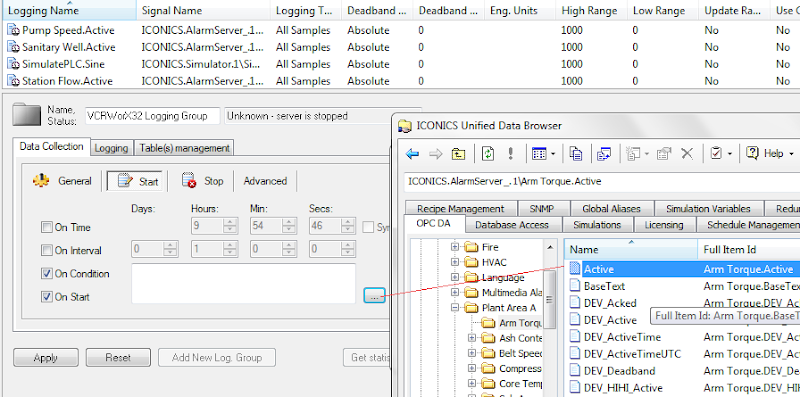
Task: Click the tree panel scroll-up arrow
Action: 549,247
